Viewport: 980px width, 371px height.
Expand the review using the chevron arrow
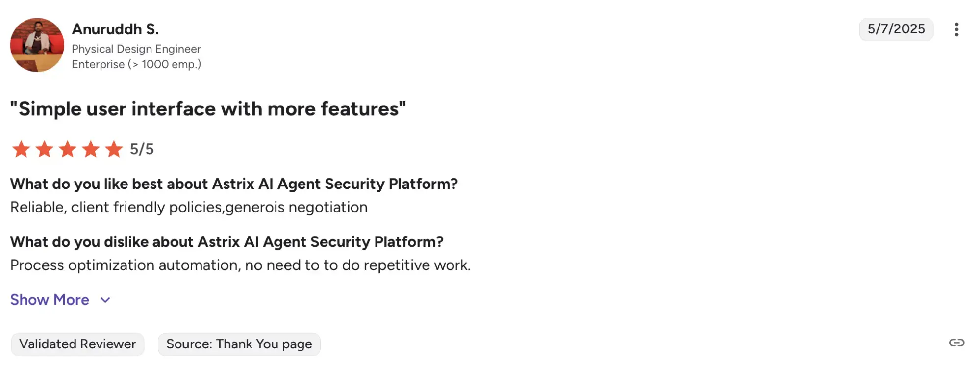pos(105,300)
